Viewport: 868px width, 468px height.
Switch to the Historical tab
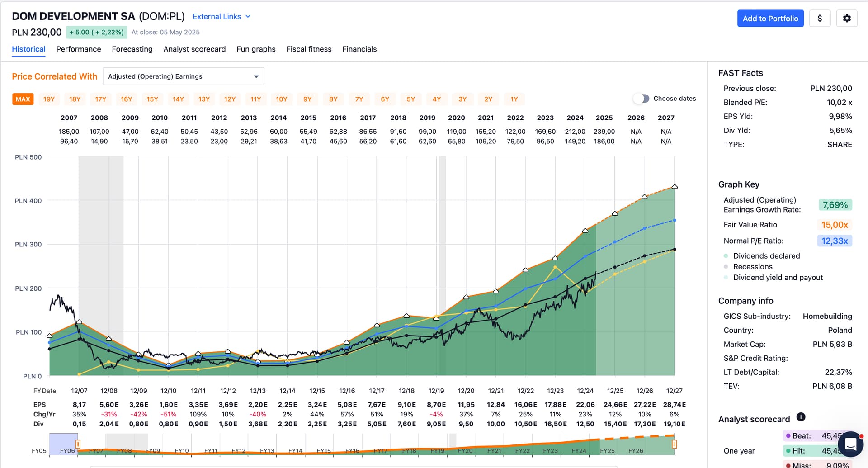[28, 49]
